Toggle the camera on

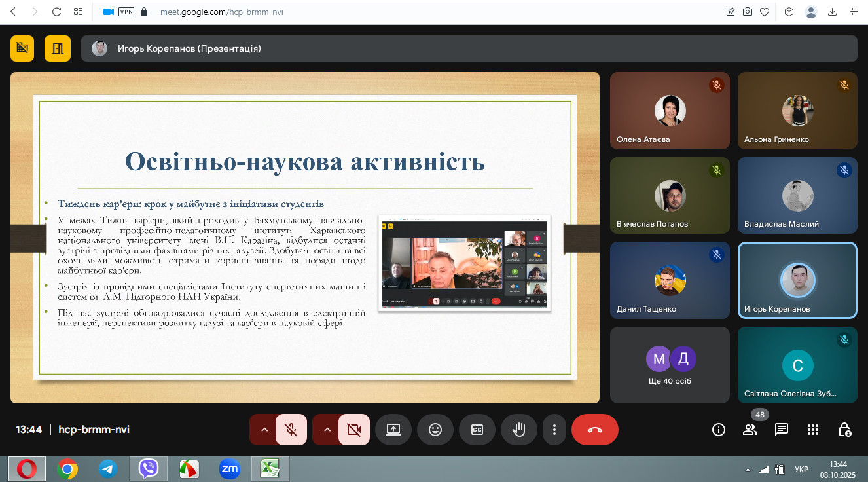354,430
